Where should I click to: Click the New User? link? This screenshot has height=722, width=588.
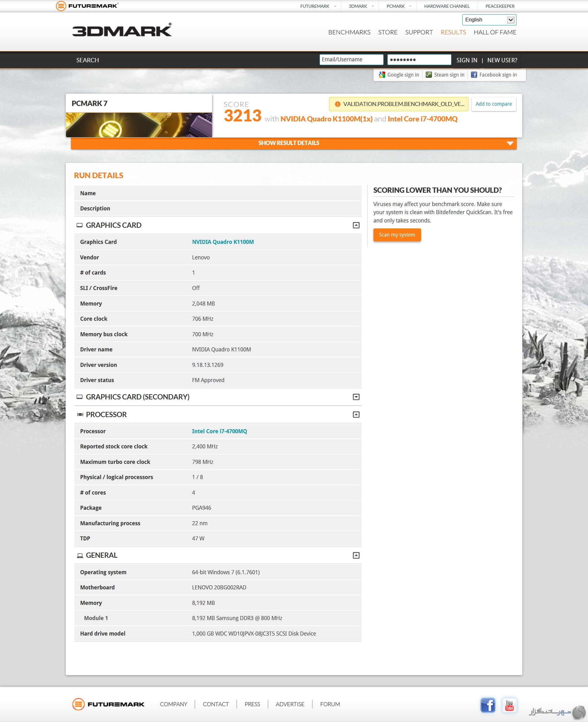502,60
